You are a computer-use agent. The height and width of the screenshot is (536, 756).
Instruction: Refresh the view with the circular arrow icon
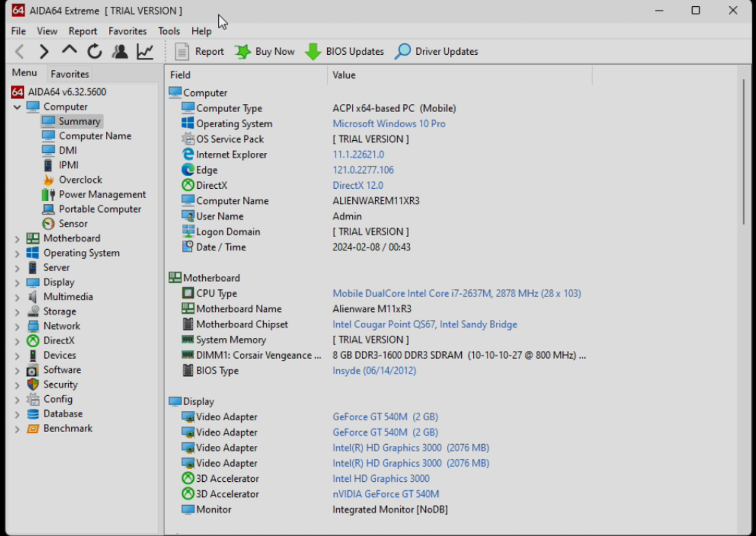[x=94, y=52]
